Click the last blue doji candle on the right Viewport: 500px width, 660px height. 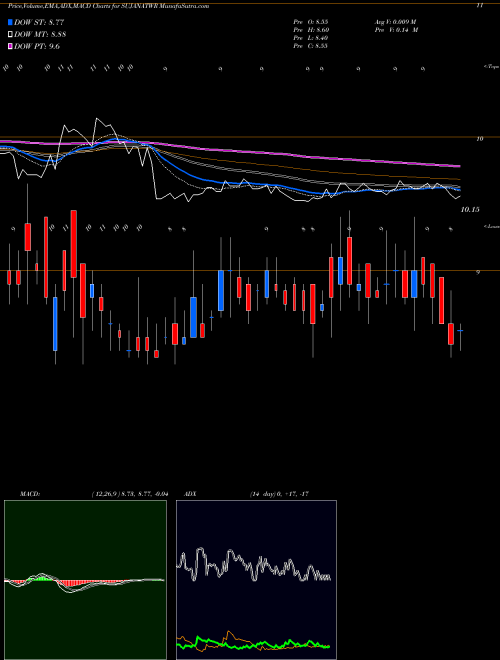[460, 331]
